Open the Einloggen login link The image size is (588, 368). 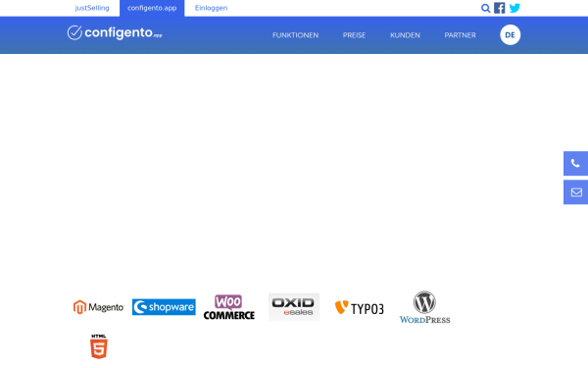pyautogui.click(x=211, y=8)
